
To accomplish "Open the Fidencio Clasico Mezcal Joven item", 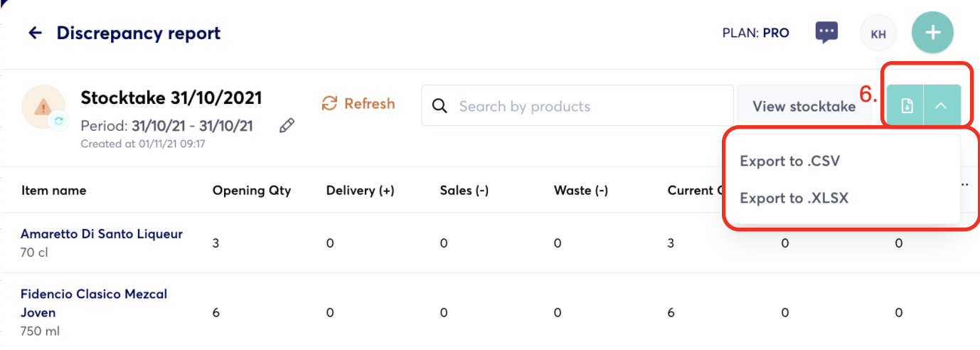I will [x=94, y=303].
